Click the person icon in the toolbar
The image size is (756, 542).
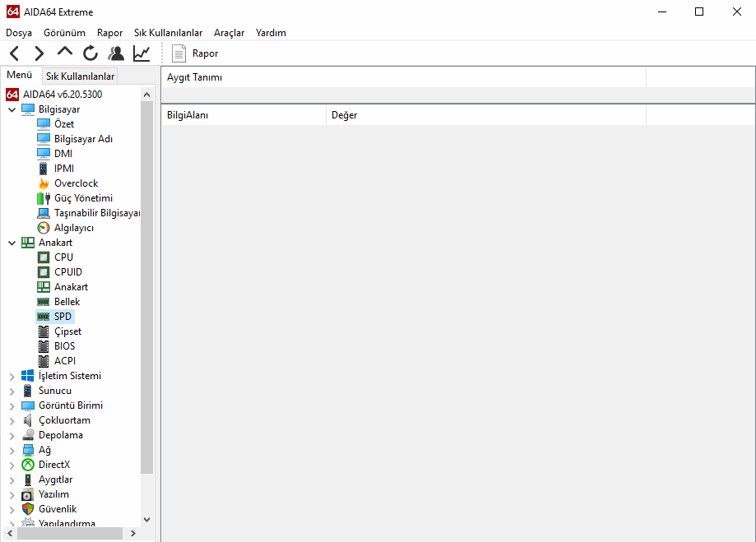tap(115, 52)
